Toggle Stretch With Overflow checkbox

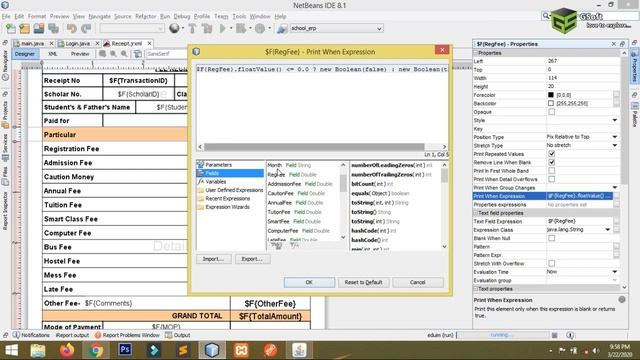pos(551,263)
